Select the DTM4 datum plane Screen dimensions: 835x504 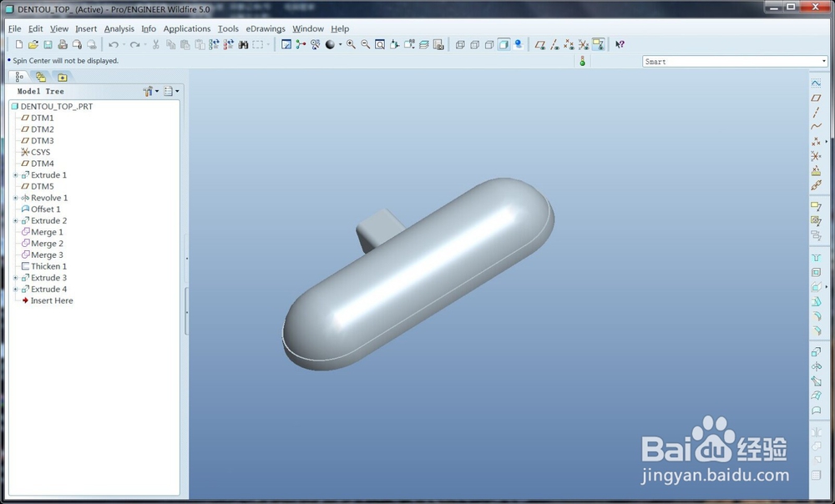(x=38, y=164)
